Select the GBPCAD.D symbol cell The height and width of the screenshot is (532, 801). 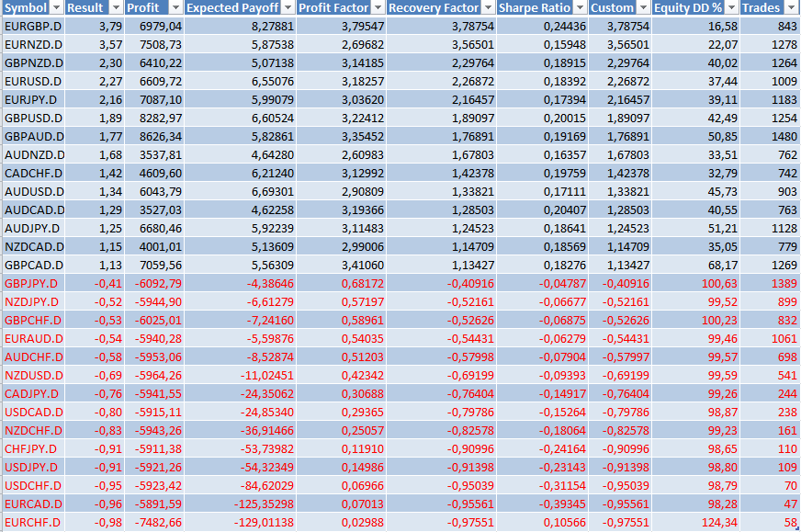click(33, 266)
